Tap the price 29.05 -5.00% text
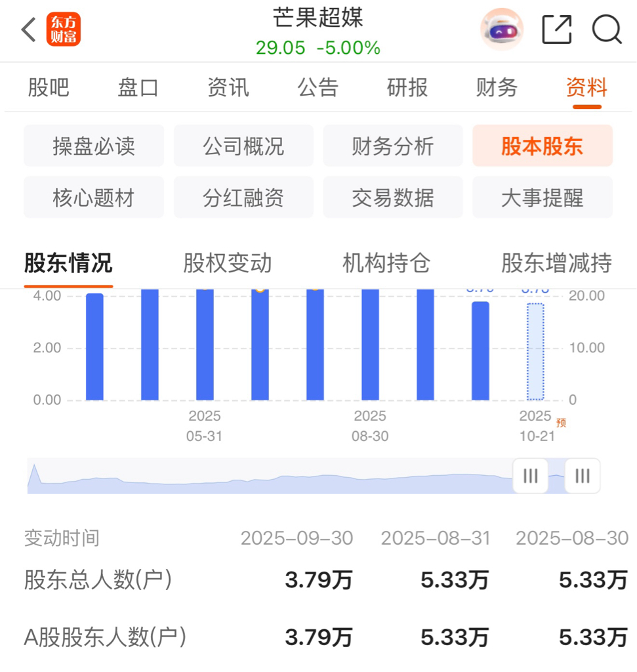The height and width of the screenshot is (672, 637). (318, 47)
